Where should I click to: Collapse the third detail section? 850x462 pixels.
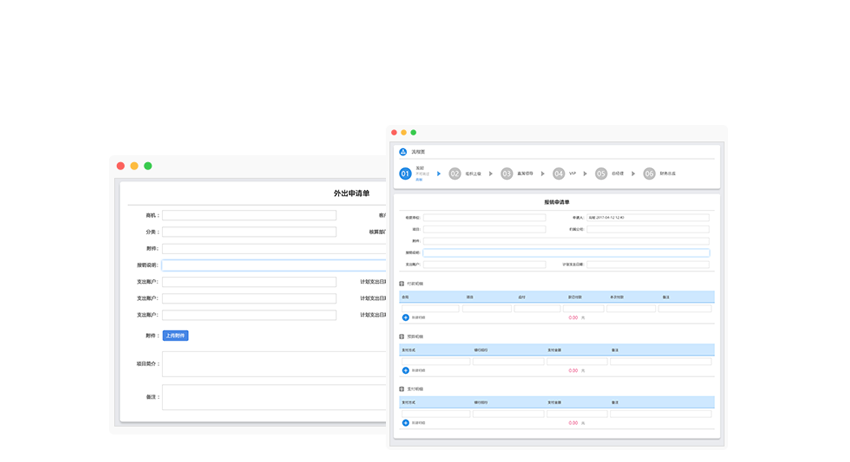[x=402, y=389]
